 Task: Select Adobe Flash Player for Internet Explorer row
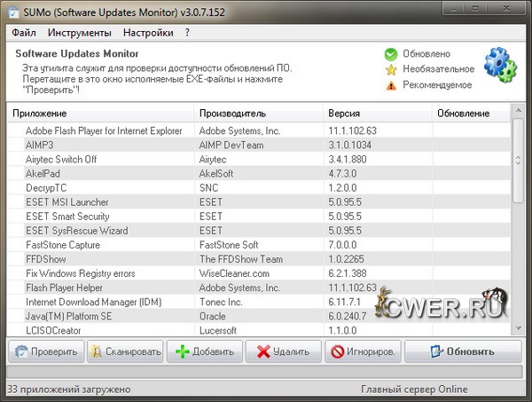click(x=259, y=130)
